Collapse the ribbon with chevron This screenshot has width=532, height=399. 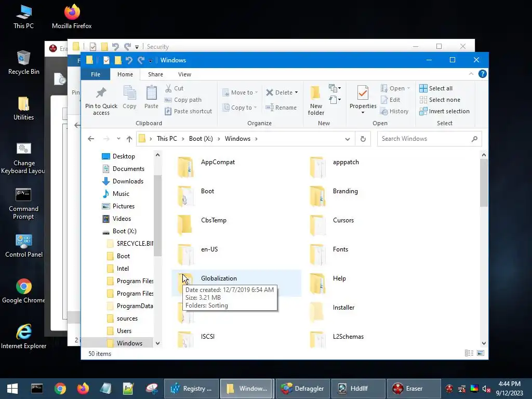pos(471,74)
